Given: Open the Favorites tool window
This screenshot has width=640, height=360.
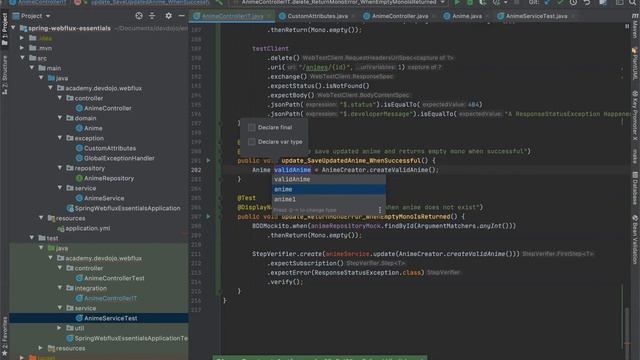Looking at the screenshot, I should pyautogui.click(x=4, y=336).
